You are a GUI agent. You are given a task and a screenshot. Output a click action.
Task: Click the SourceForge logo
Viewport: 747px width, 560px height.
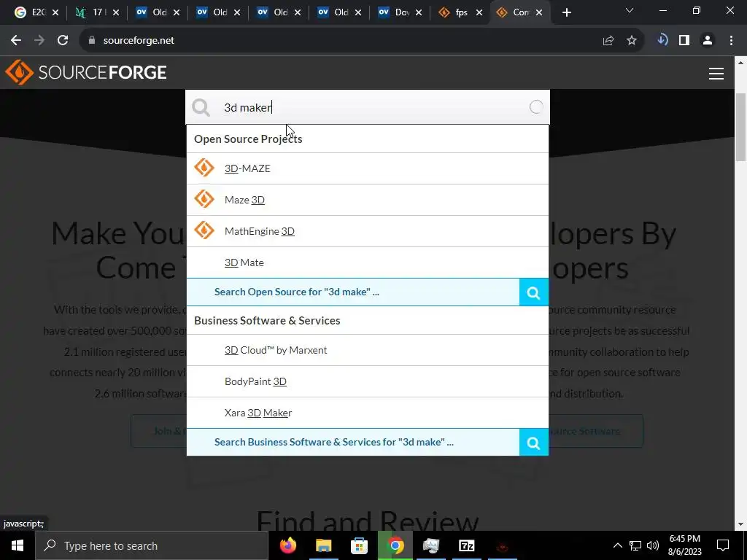pos(86,72)
